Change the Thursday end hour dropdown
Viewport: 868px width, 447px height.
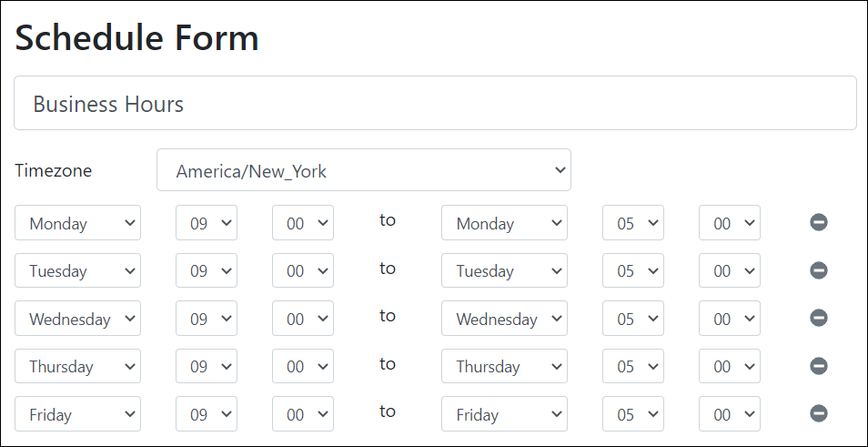click(x=632, y=366)
